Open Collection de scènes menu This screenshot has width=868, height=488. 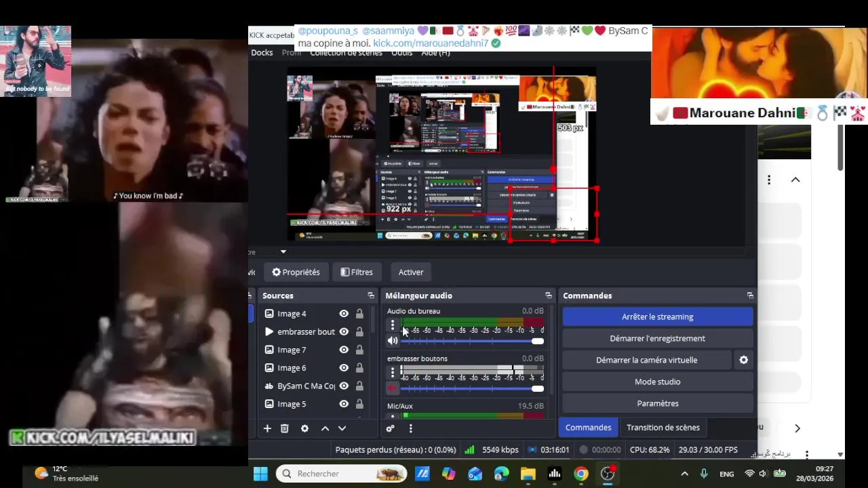tap(346, 53)
